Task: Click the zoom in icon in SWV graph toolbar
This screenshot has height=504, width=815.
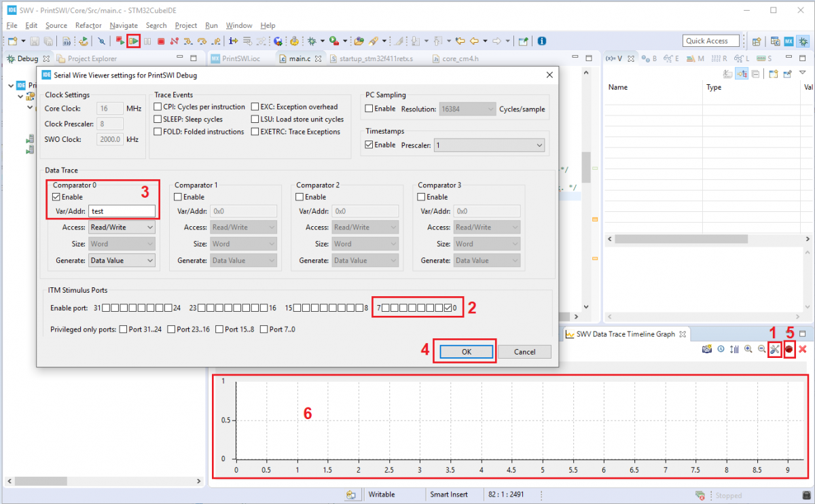Action: point(748,349)
